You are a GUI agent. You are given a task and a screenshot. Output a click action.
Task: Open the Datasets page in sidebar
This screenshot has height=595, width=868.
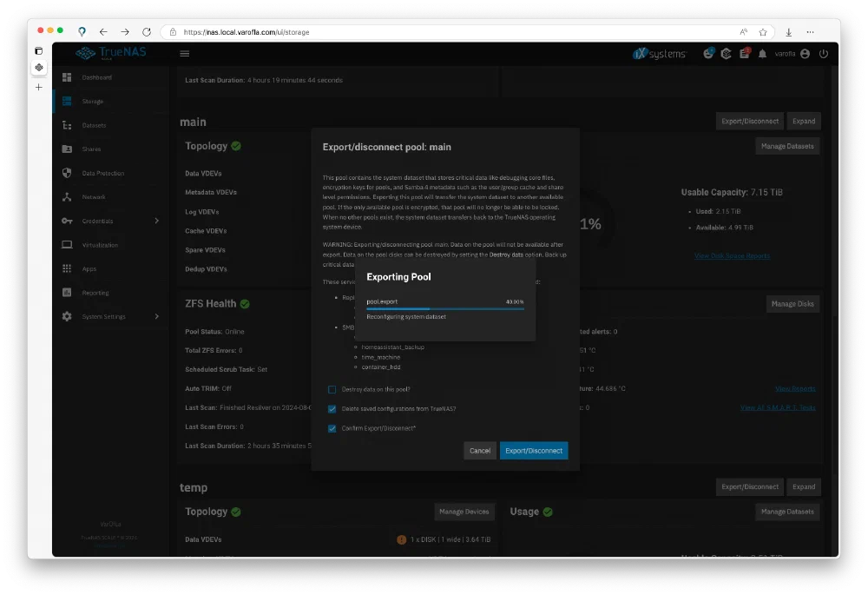point(110,125)
